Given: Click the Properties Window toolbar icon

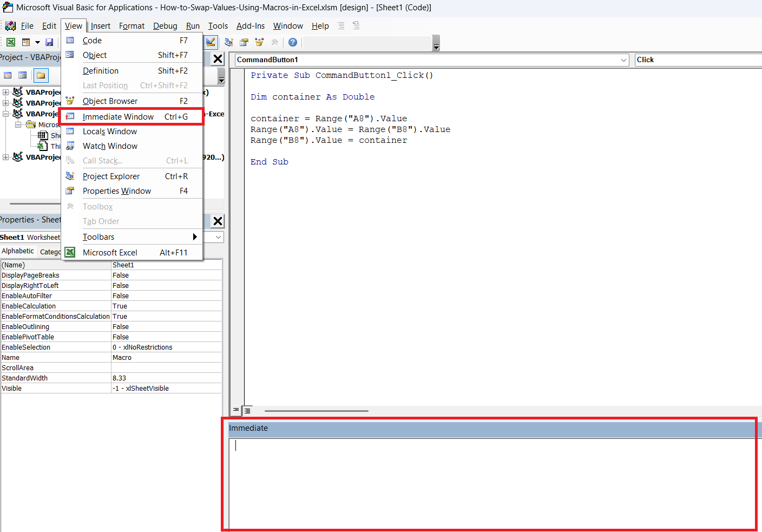Looking at the screenshot, I should tap(244, 42).
